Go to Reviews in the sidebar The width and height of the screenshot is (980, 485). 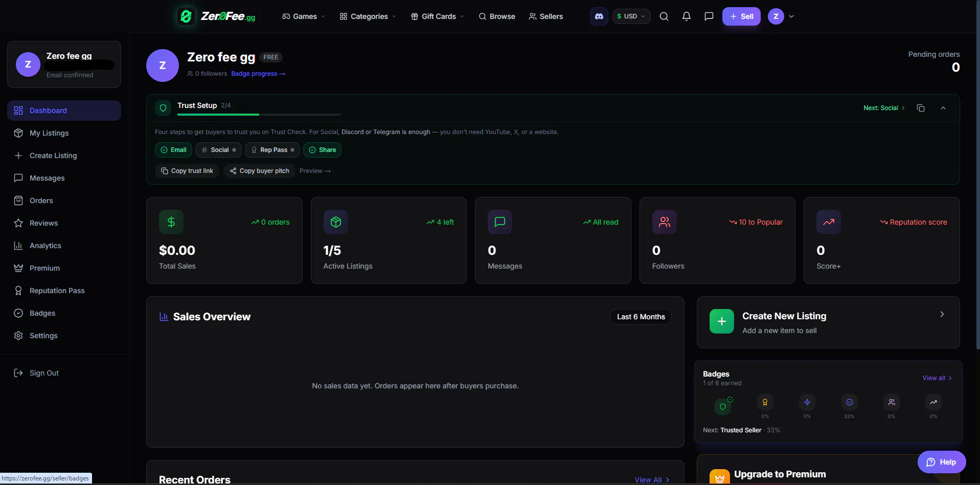point(64,223)
